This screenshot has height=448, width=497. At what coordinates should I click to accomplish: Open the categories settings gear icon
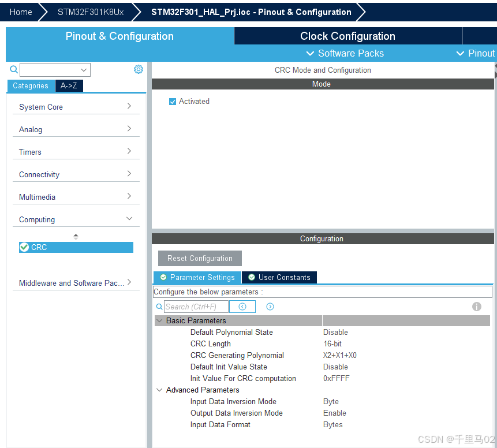click(x=138, y=69)
